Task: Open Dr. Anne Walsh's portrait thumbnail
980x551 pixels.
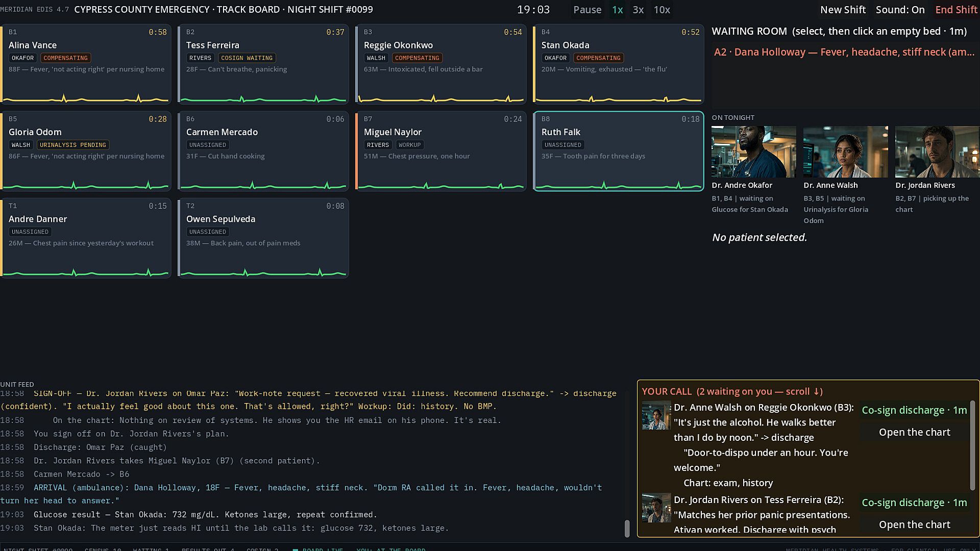Action: pyautogui.click(x=845, y=152)
